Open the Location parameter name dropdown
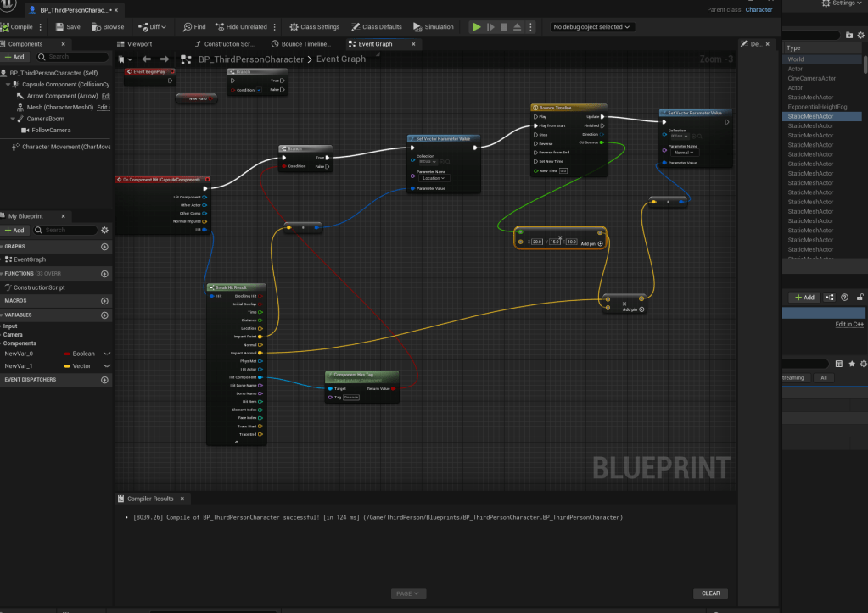The width and height of the screenshot is (868, 613). [431, 178]
